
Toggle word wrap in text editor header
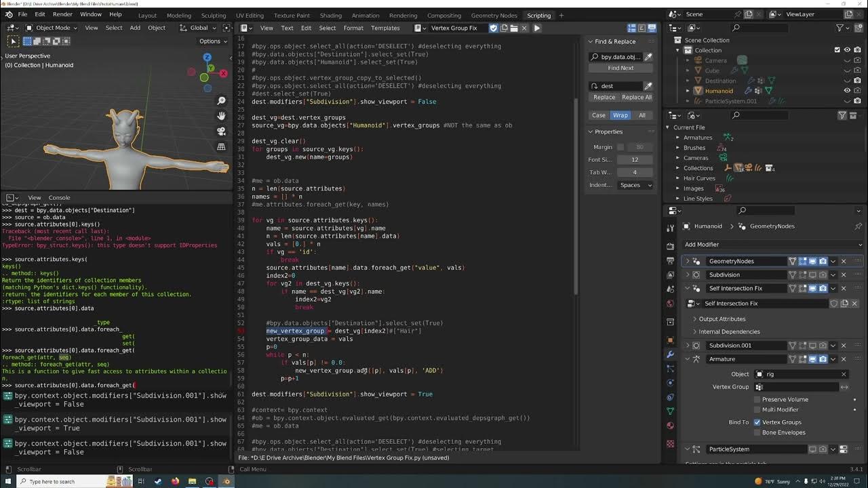point(642,28)
